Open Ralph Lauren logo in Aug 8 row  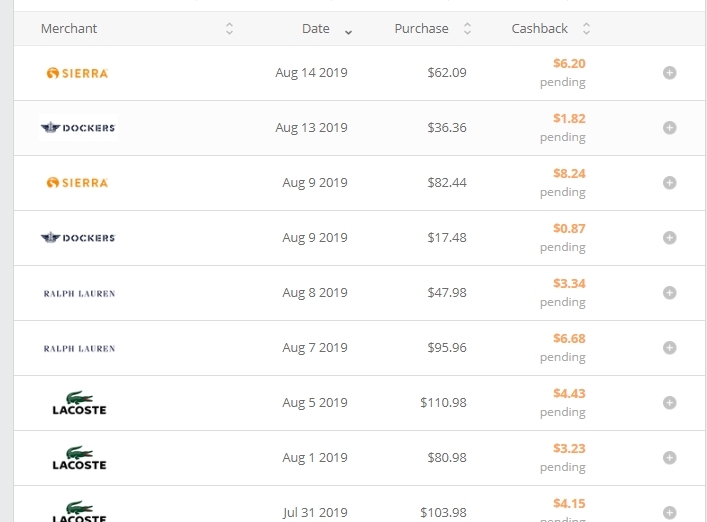[79, 293]
